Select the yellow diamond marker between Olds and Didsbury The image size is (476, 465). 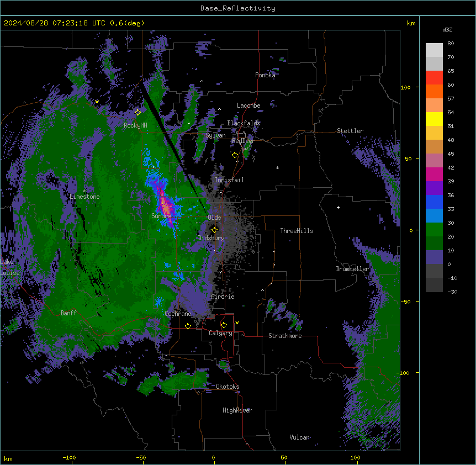[215, 230]
